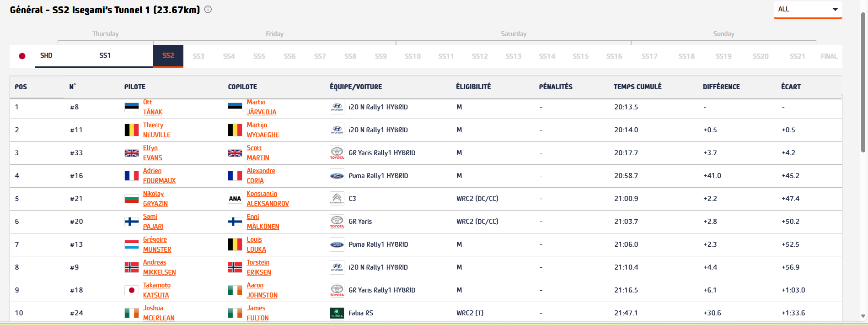
Task: Click Toyota logo in Katsuta's row
Action: (337, 290)
